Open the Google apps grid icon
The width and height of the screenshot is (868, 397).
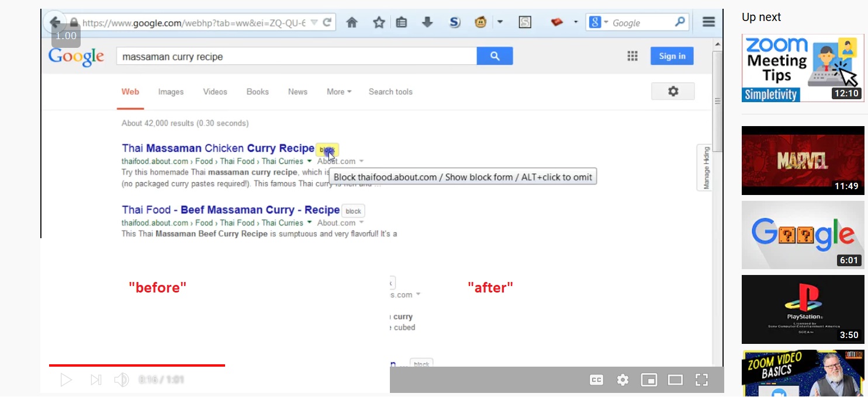(x=632, y=55)
